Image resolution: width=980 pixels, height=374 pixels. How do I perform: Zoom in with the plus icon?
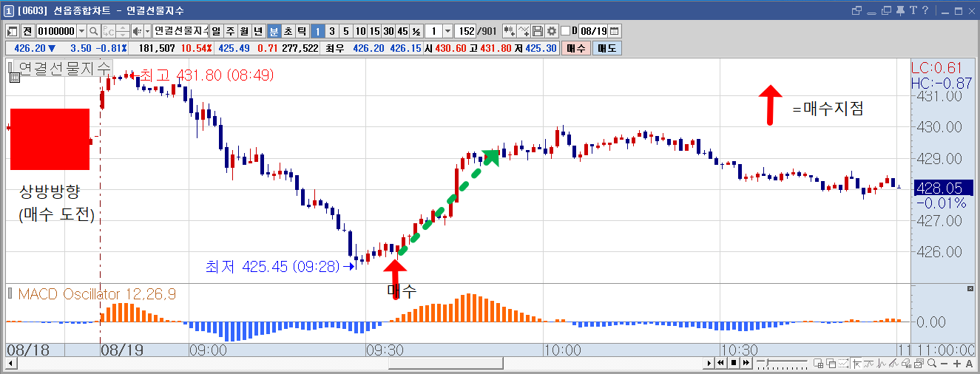[957, 363]
